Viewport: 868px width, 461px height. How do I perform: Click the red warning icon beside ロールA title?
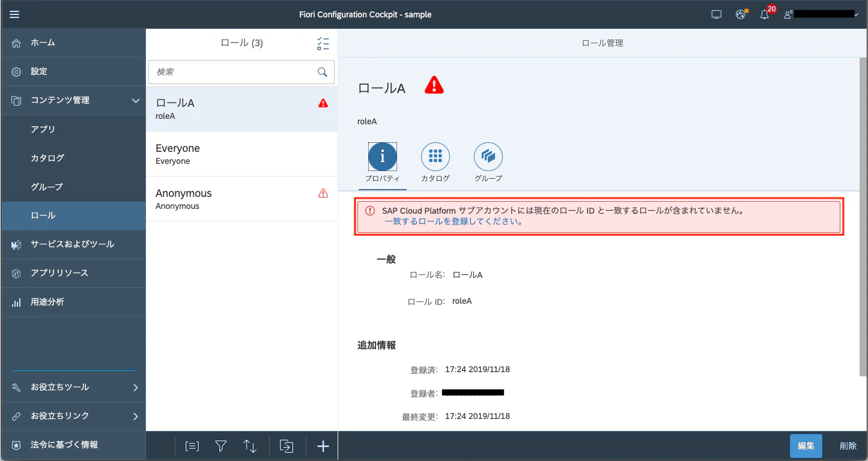434,86
